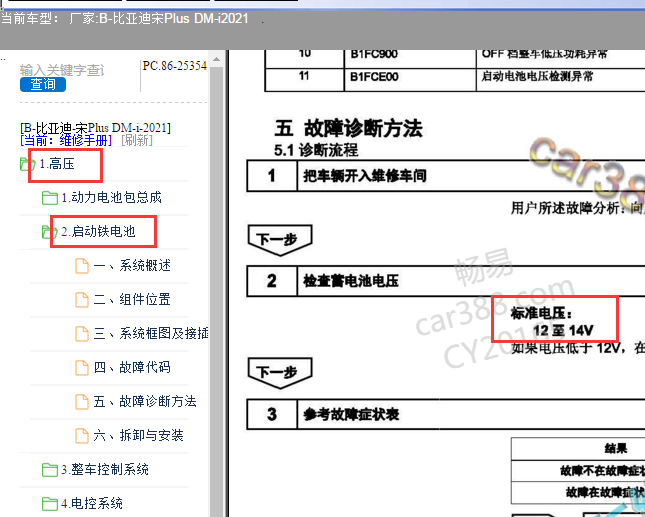Click the page icon beside 六、拆卸与安装
The height and width of the screenshot is (517, 645).
tap(82, 436)
